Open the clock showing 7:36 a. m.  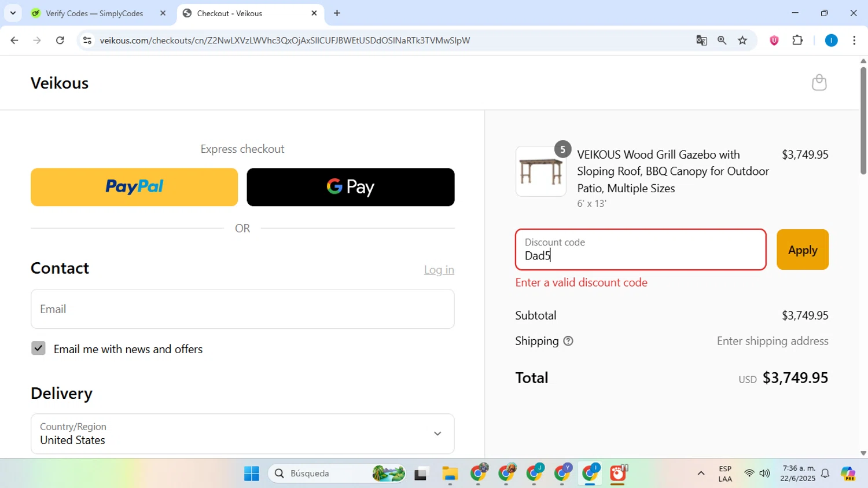tap(798, 474)
